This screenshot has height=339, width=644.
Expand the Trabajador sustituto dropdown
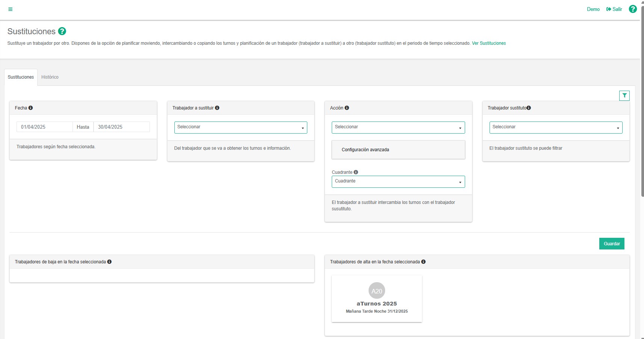[x=556, y=128]
